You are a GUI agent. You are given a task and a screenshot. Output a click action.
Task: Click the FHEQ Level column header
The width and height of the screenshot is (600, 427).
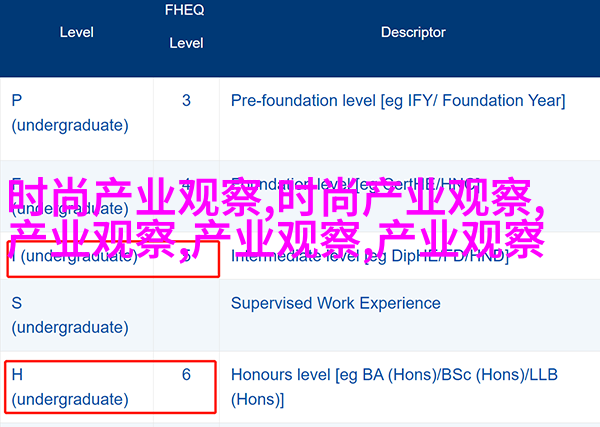[x=186, y=26]
